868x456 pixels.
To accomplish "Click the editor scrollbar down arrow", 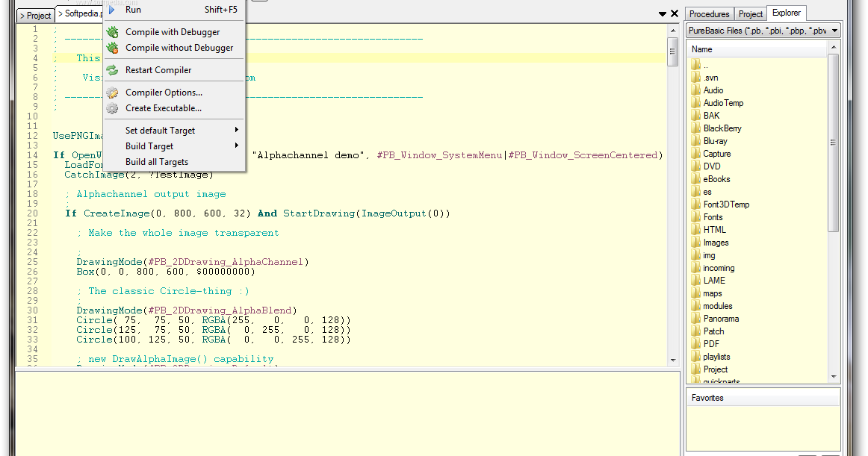I will coord(673,360).
